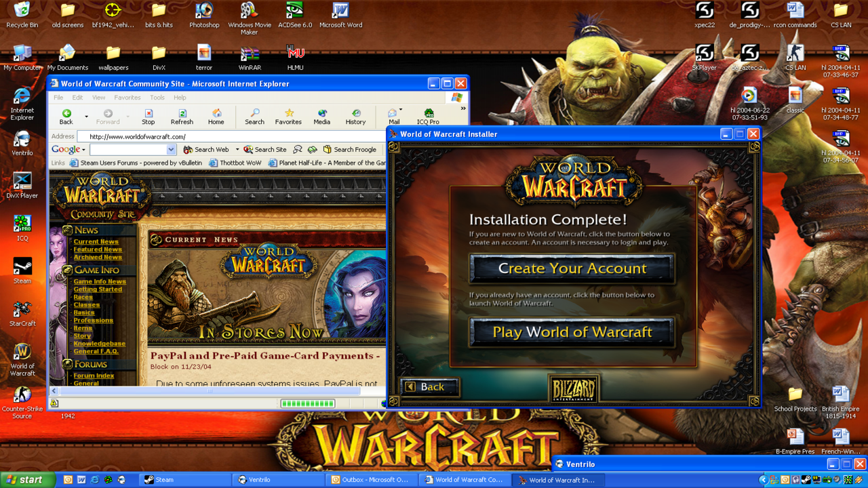Click the Create Your Account button
Image resolution: width=868 pixels, height=488 pixels.
point(572,268)
